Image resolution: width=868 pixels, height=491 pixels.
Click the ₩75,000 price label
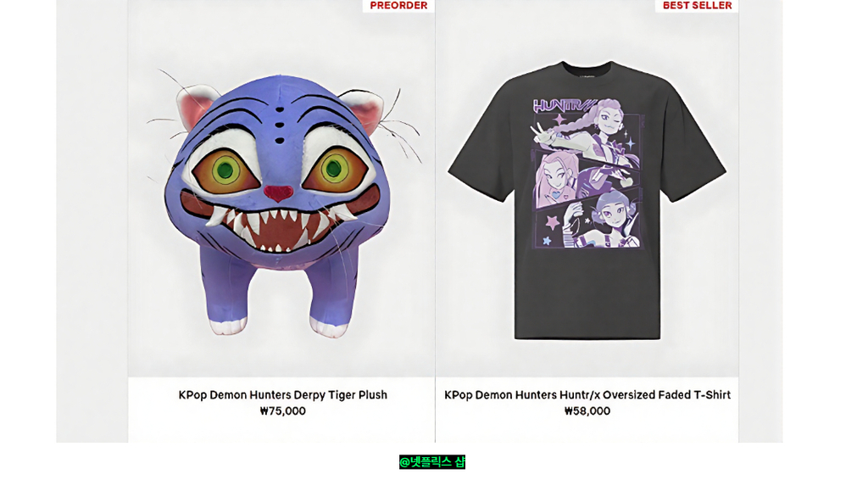282,410
